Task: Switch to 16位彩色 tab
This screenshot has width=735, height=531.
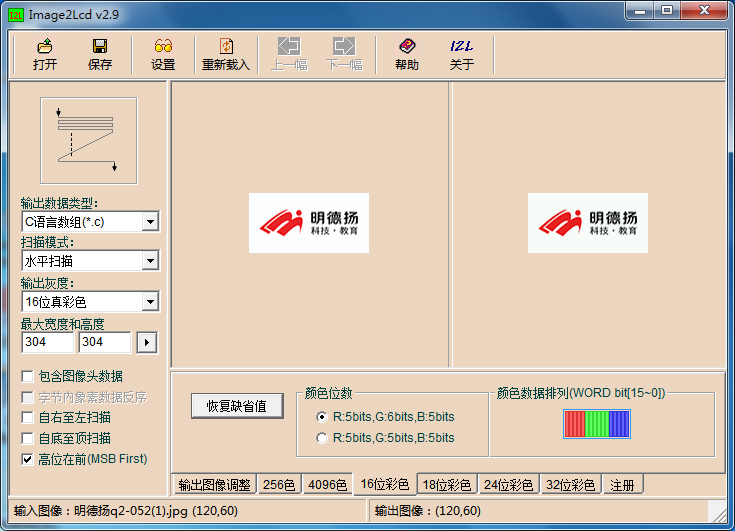Action: click(384, 484)
